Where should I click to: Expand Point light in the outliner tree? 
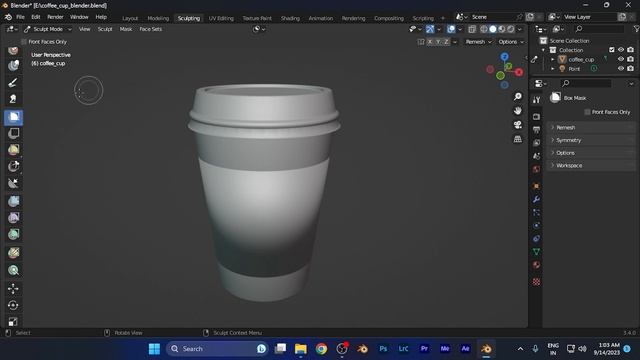553,69
